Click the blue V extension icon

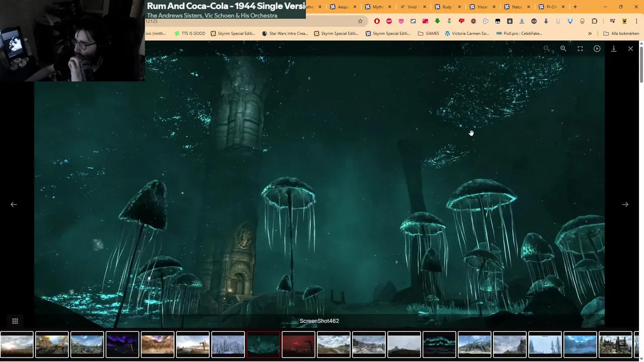[570, 21]
